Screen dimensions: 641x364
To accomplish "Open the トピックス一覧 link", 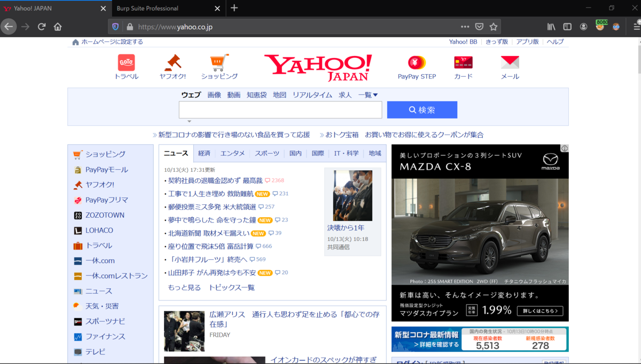I will (232, 288).
